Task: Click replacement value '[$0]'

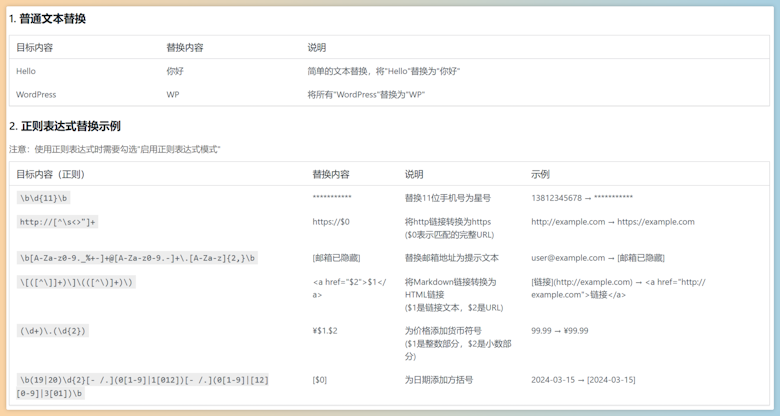Action: 319,380
